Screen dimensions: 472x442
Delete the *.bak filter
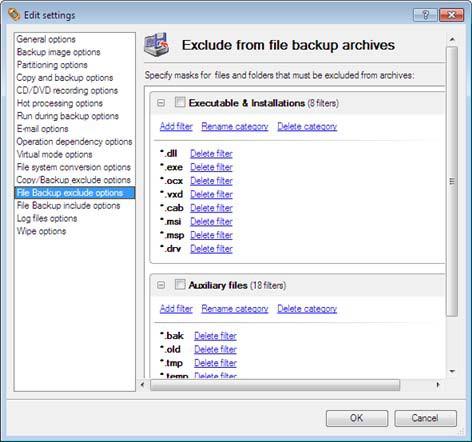point(215,336)
